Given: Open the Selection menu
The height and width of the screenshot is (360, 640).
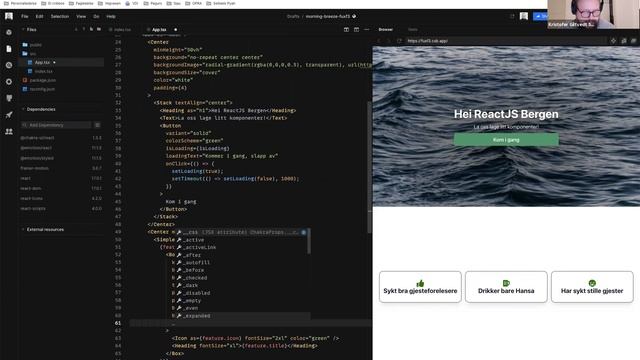Looking at the screenshot, I should tap(60, 16).
